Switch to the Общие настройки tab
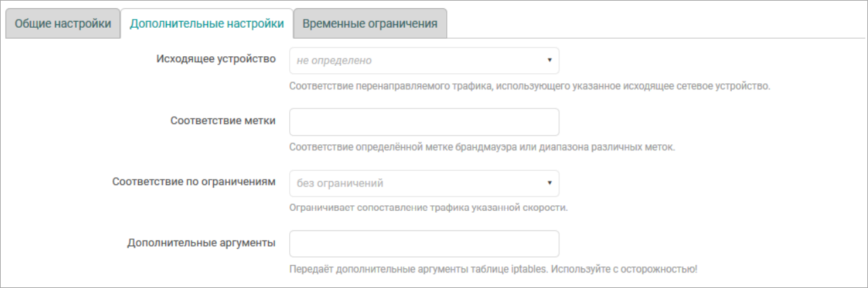This screenshot has height=288, width=868. tap(63, 24)
